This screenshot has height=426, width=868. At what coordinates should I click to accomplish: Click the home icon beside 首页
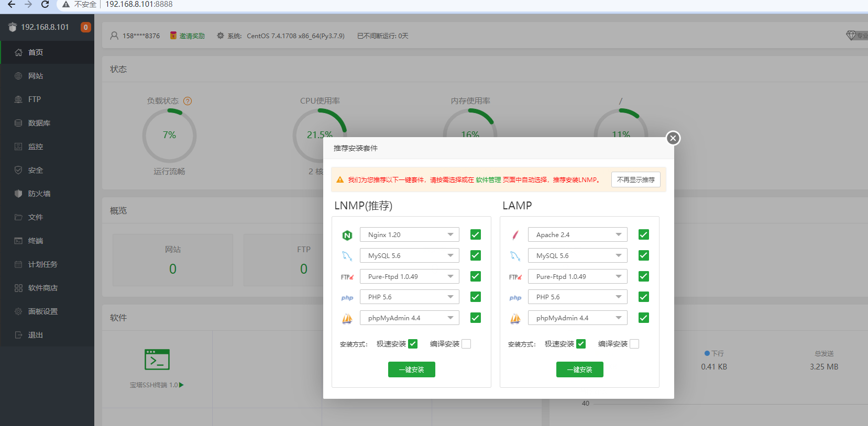click(18, 52)
